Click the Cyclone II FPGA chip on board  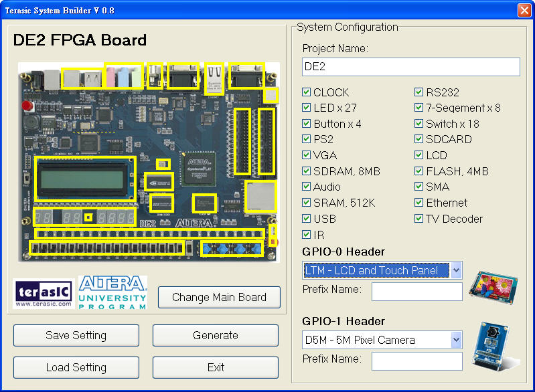[199, 169]
